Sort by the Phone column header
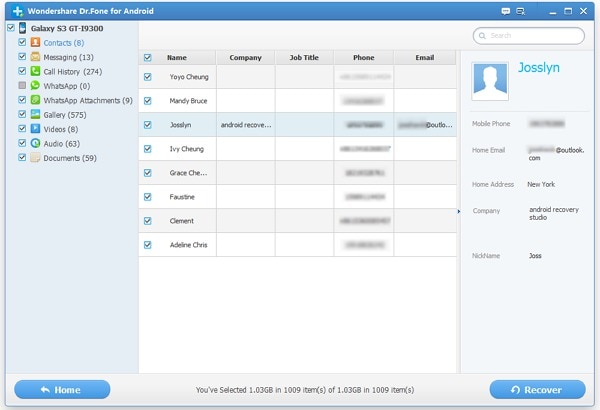The width and height of the screenshot is (600, 410). pyautogui.click(x=364, y=58)
